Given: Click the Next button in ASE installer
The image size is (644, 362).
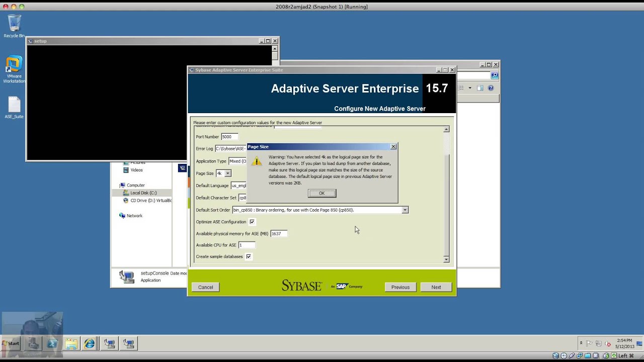Looking at the screenshot, I should [x=436, y=287].
